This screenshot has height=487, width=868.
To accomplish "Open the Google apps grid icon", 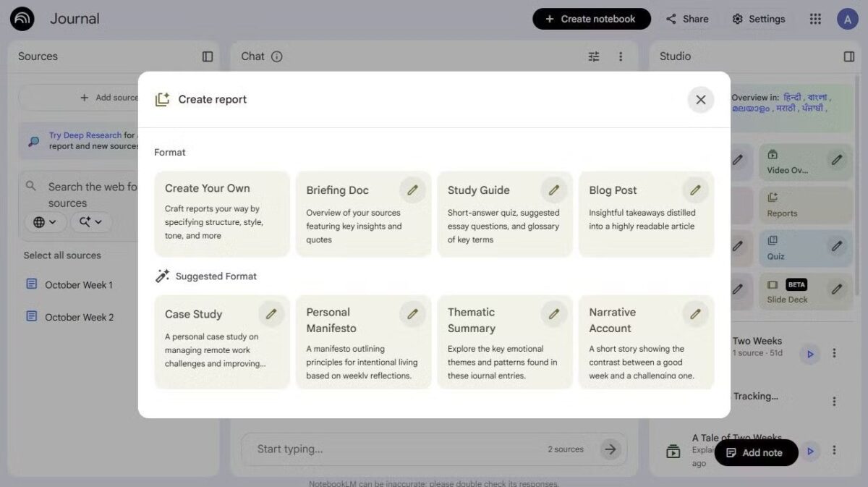I will [815, 19].
